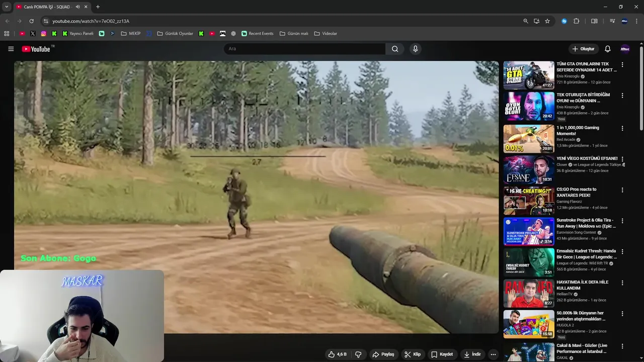644x362 pixels.
Task: Open options for TÜM GTA OYUNLARINI video
Action: click(622, 64)
